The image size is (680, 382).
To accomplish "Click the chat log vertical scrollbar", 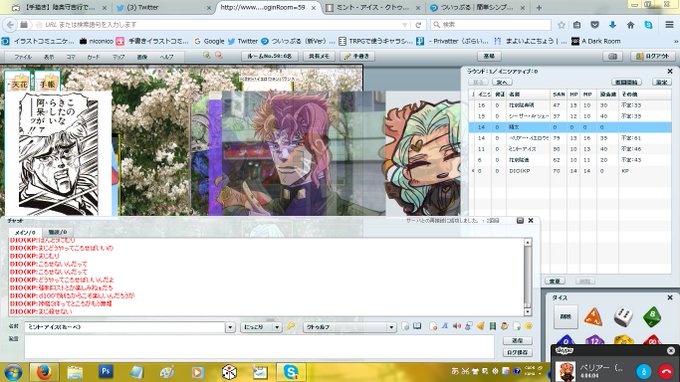I will pyautogui.click(x=528, y=277).
